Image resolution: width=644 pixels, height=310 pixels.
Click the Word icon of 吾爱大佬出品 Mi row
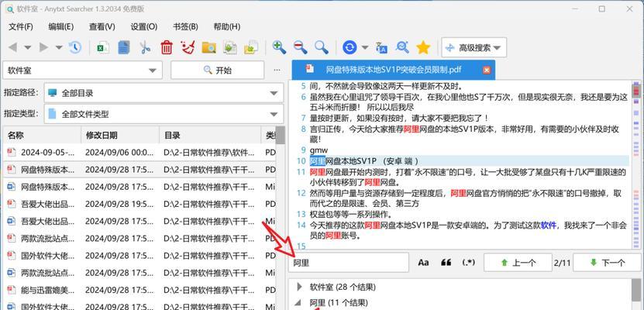point(11,221)
